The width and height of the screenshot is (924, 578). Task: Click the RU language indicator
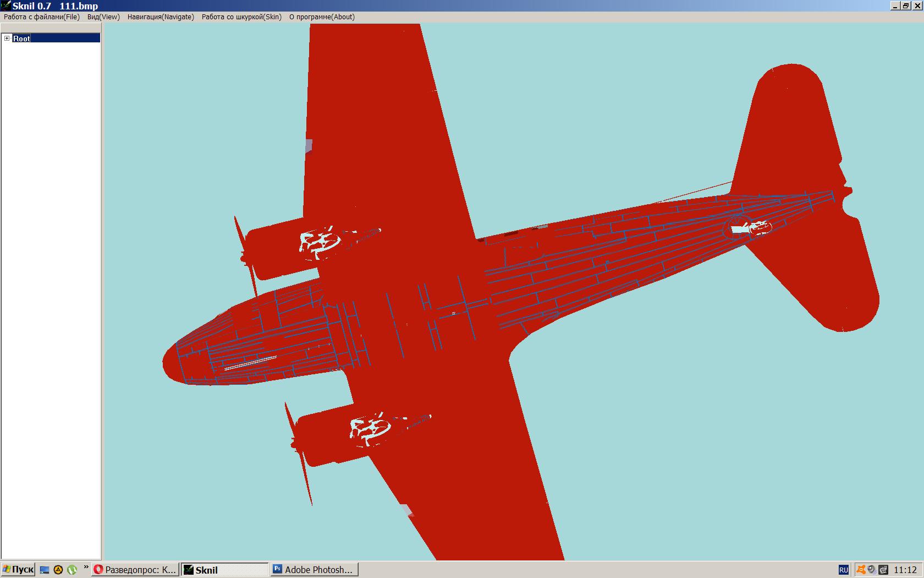click(x=843, y=570)
